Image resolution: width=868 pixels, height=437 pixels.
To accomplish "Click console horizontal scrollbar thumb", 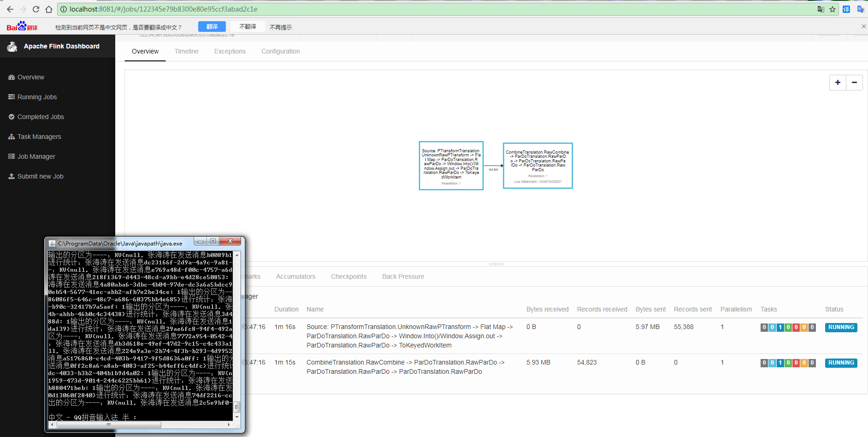I will [109, 425].
